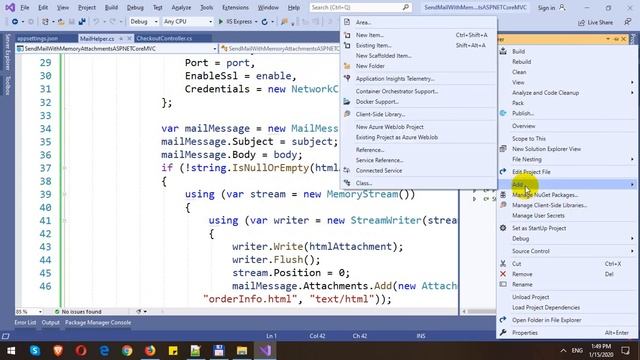Image resolution: width=640 pixels, height=360 pixels.
Task: Open Firefox from the taskbar
Action: 150,351
